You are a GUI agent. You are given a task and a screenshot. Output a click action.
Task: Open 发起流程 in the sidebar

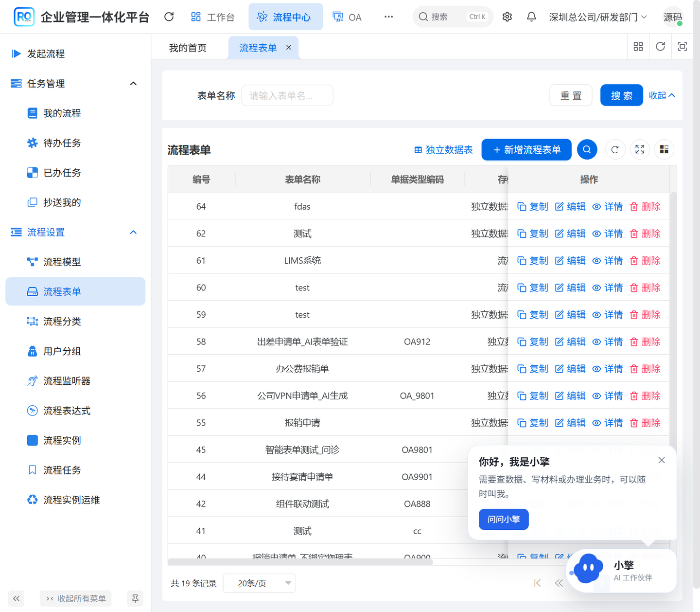75,54
